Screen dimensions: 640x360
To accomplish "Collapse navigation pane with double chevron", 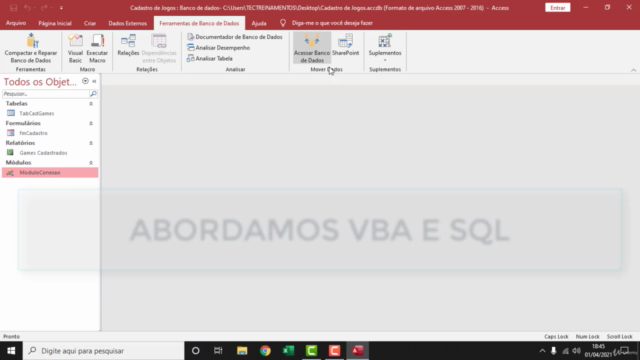I will point(94,81).
